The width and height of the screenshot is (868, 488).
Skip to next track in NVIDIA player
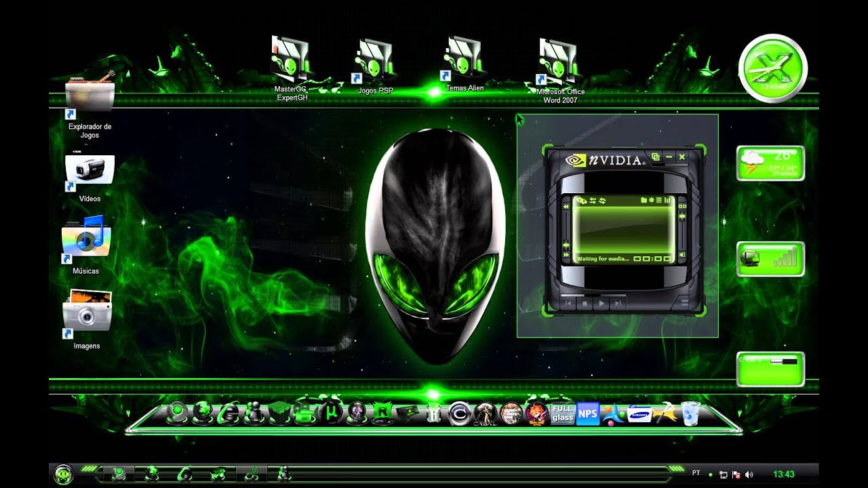[x=618, y=303]
